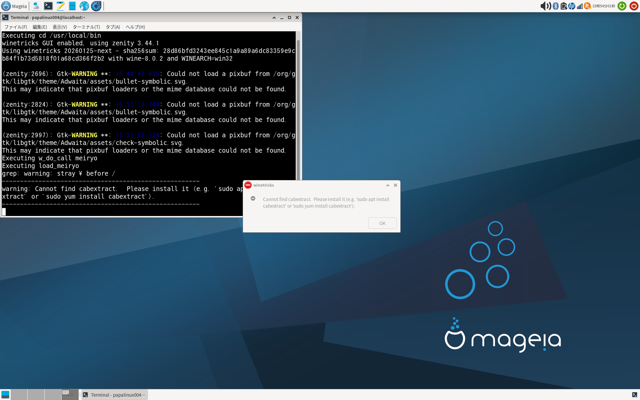
Task: Open 編集(E) menu in terminal
Action: pos(38,27)
